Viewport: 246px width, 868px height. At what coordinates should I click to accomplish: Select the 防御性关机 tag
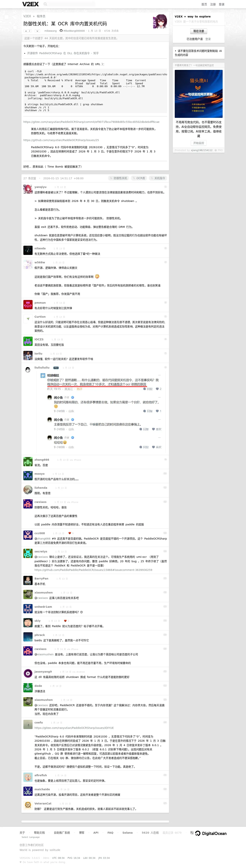(118, 178)
